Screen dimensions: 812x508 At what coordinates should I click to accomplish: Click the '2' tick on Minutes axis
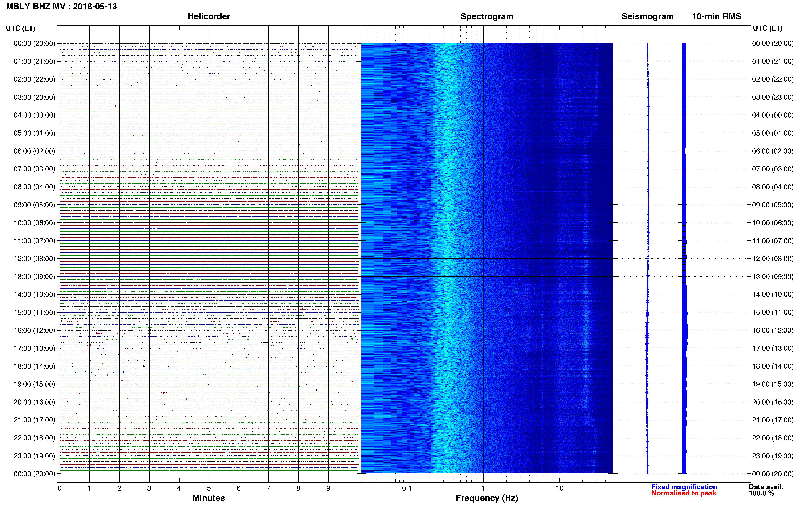119,488
